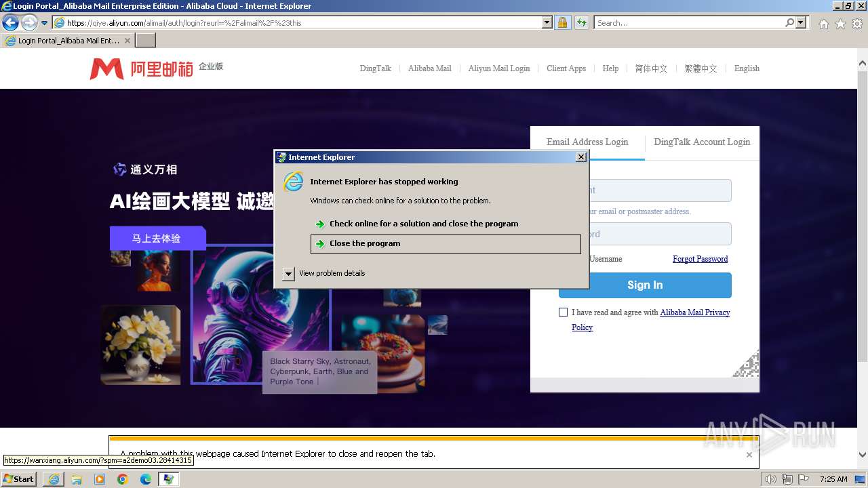The image size is (868, 488).
Task: Open the Client Apps link
Action: [x=566, y=68]
